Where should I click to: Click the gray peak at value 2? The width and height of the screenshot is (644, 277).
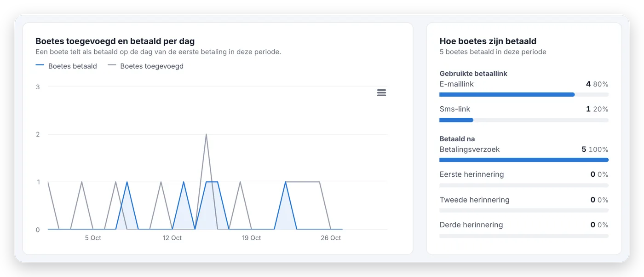[206, 134]
